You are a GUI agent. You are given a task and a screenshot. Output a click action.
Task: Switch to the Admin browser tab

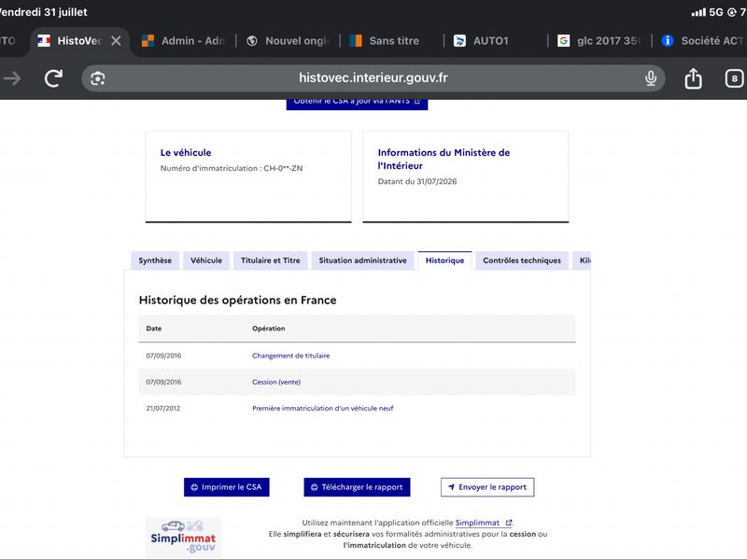[184, 41]
